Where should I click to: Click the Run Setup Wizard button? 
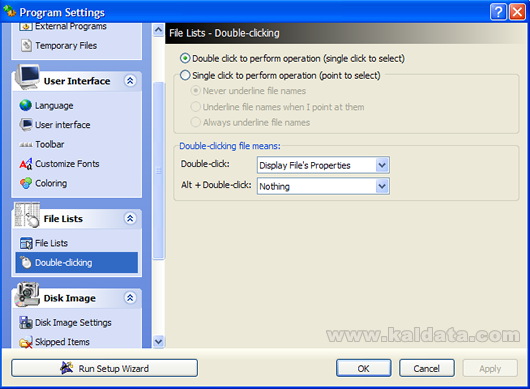coord(104,368)
